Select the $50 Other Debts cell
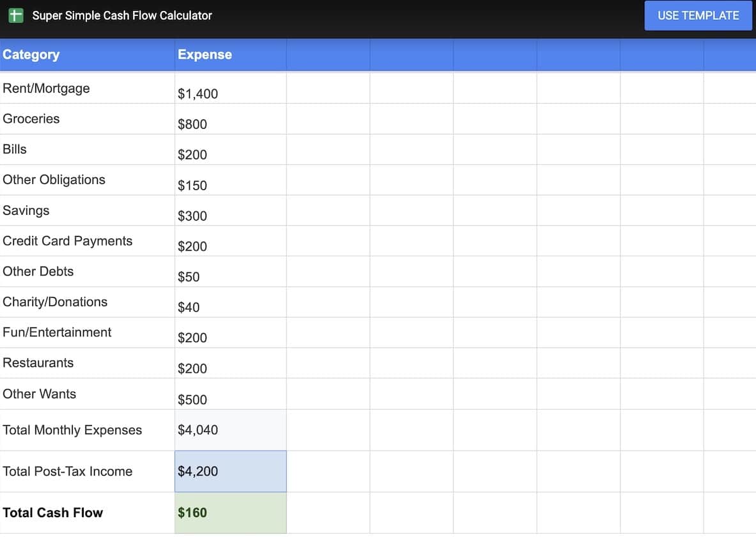Screen dimensions: 756x537 pyautogui.click(x=231, y=272)
